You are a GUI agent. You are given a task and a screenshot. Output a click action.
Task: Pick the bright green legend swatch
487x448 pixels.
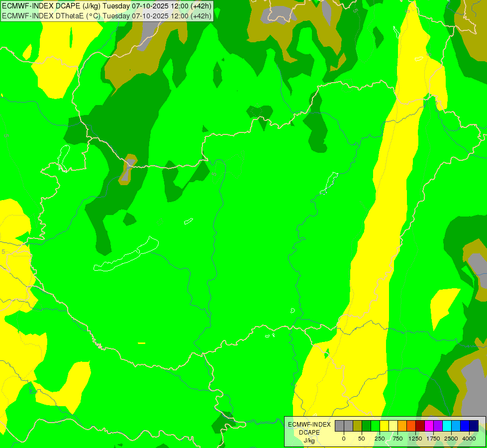(x=375, y=426)
